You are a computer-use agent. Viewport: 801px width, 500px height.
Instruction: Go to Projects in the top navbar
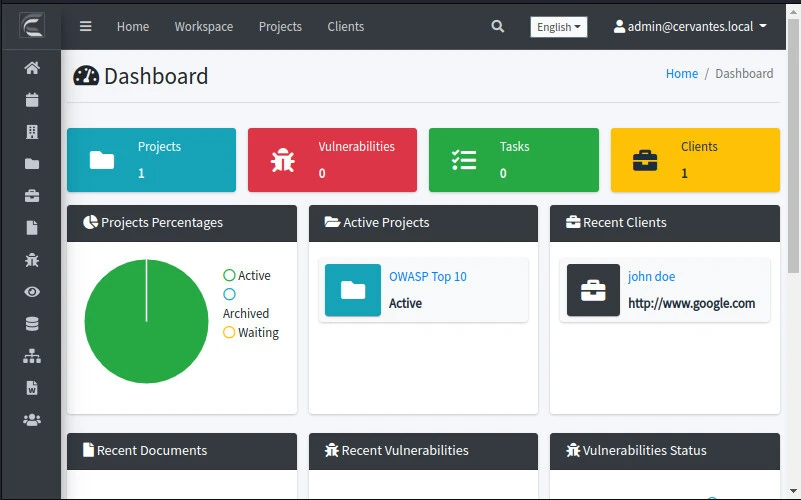click(x=280, y=27)
